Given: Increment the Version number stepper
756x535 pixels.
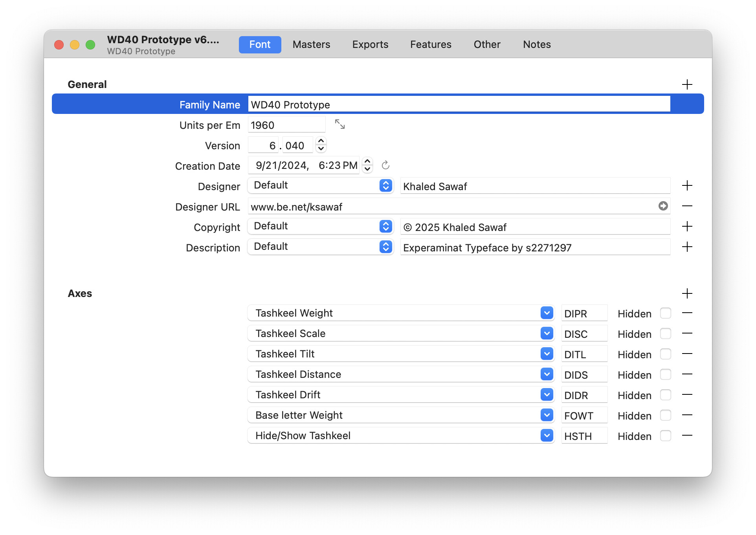Looking at the screenshot, I should [321, 141].
